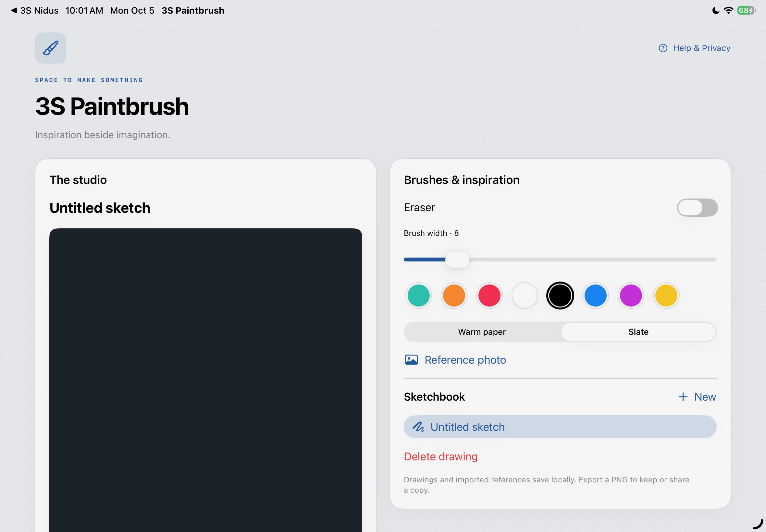Pick the red color swatch
The width and height of the screenshot is (766, 532).
pyautogui.click(x=489, y=295)
